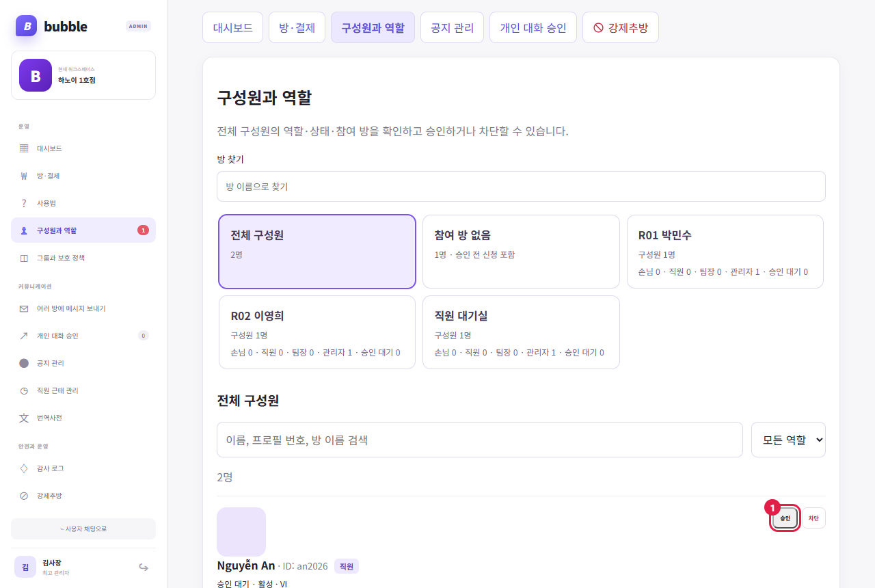Select the R02 이영희 room card
The image size is (875, 588).
pyautogui.click(x=317, y=332)
